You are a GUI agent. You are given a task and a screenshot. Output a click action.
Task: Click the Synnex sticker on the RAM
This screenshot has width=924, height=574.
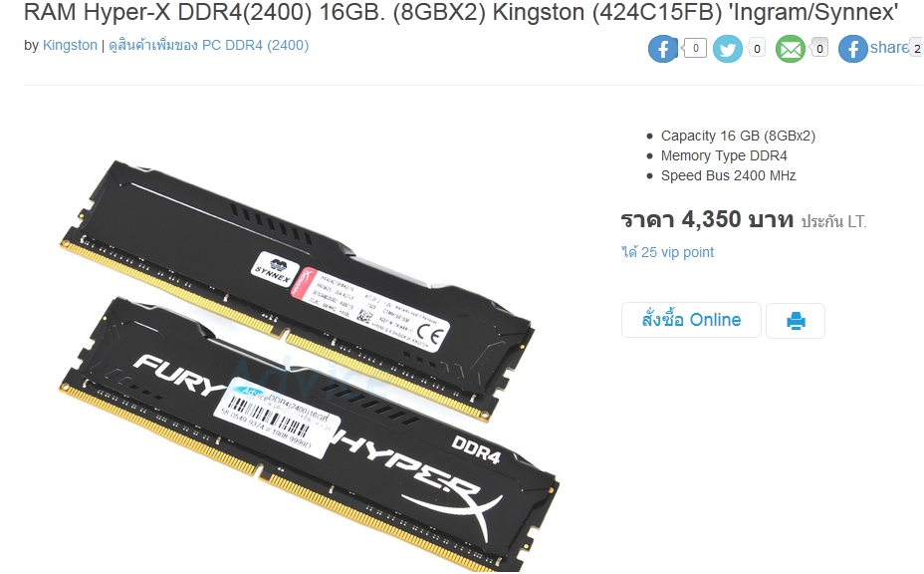click(274, 268)
